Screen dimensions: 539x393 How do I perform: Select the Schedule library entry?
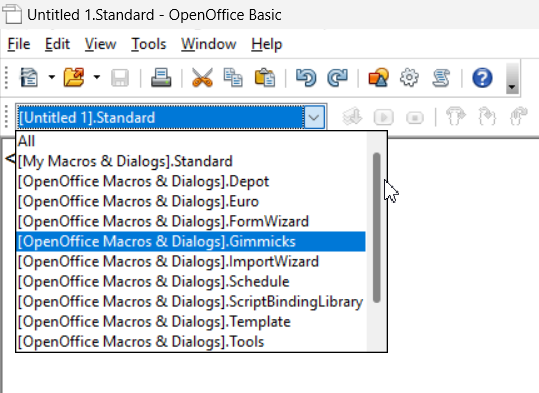(191, 281)
